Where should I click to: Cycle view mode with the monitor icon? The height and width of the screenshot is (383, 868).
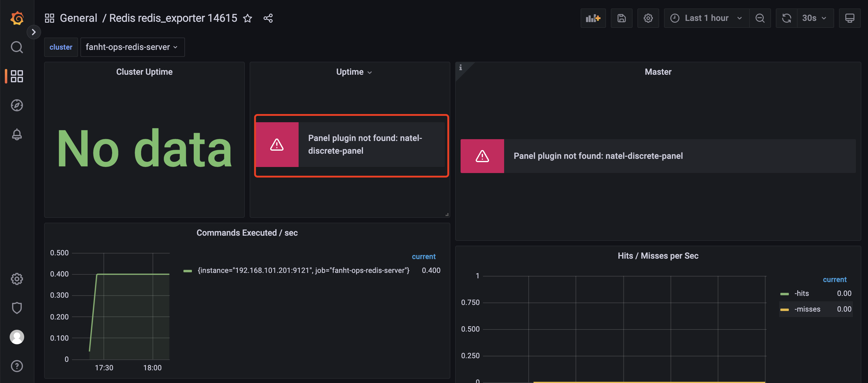(x=850, y=18)
